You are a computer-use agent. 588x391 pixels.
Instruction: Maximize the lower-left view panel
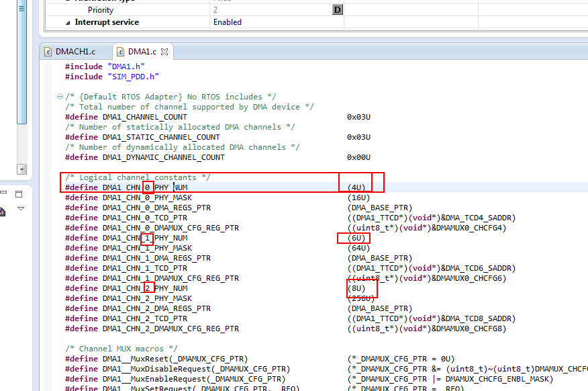(x=19, y=194)
